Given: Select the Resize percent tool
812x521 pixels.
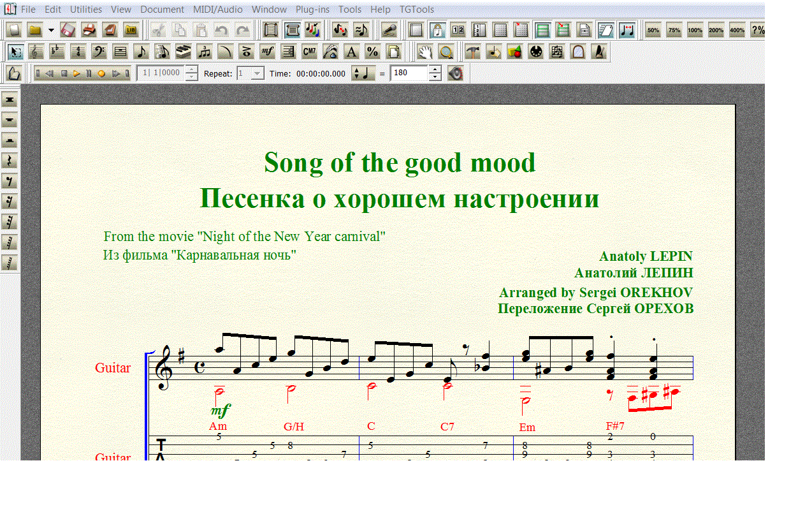Looking at the screenshot, I should (x=372, y=52).
